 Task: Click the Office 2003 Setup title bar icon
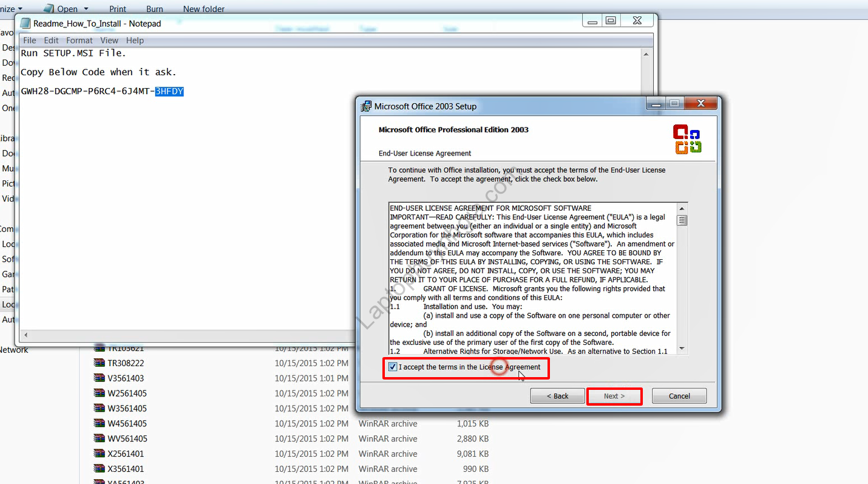[366, 106]
